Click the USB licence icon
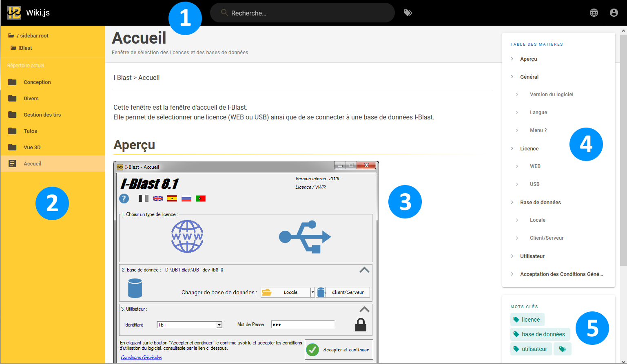 (x=305, y=237)
